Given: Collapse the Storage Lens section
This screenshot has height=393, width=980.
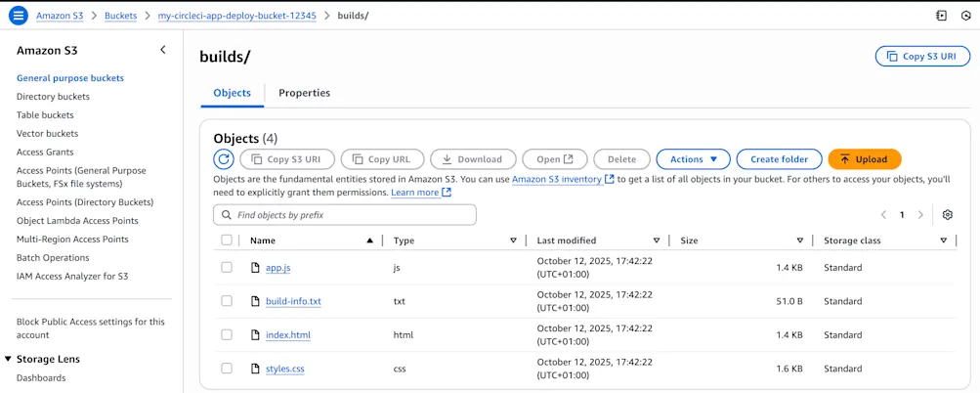Looking at the screenshot, I should pyautogui.click(x=9, y=359).
